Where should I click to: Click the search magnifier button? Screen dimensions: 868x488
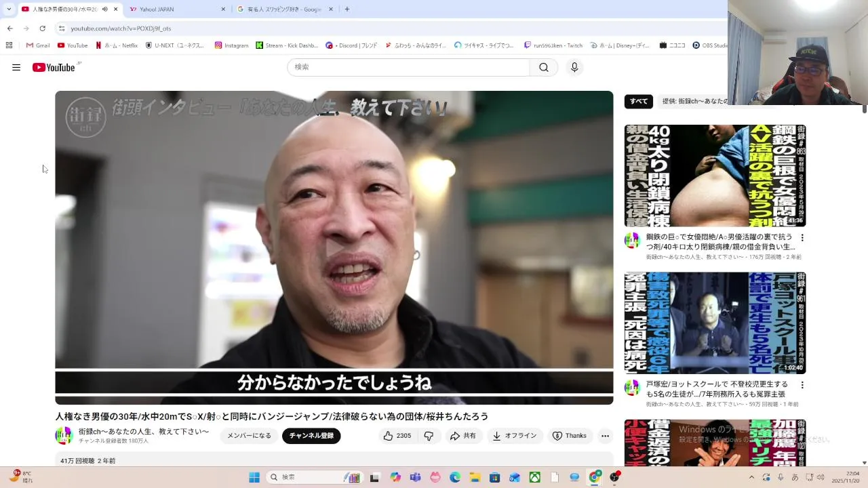click(x=544, y=67)
